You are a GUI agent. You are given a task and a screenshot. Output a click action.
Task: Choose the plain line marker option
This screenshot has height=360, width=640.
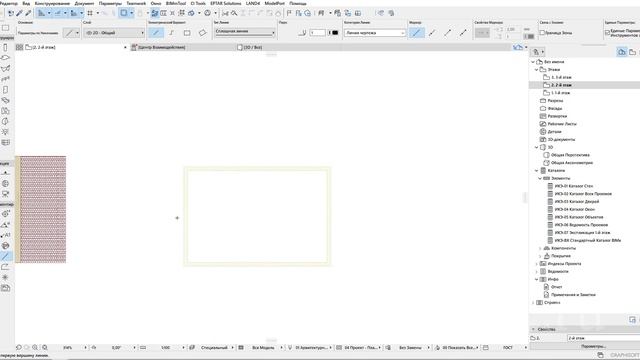click(416, 33)
